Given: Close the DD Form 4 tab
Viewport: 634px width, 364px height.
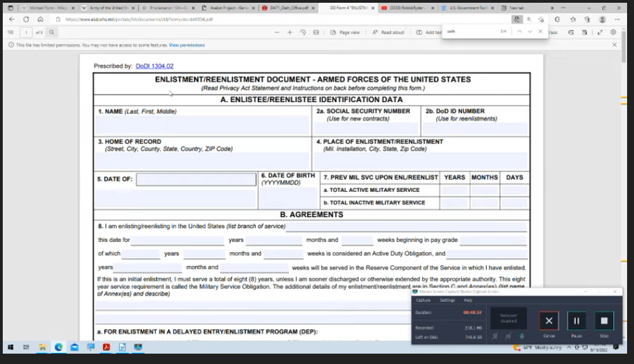Looking at the screenshot, I should [x=373, y=8].
